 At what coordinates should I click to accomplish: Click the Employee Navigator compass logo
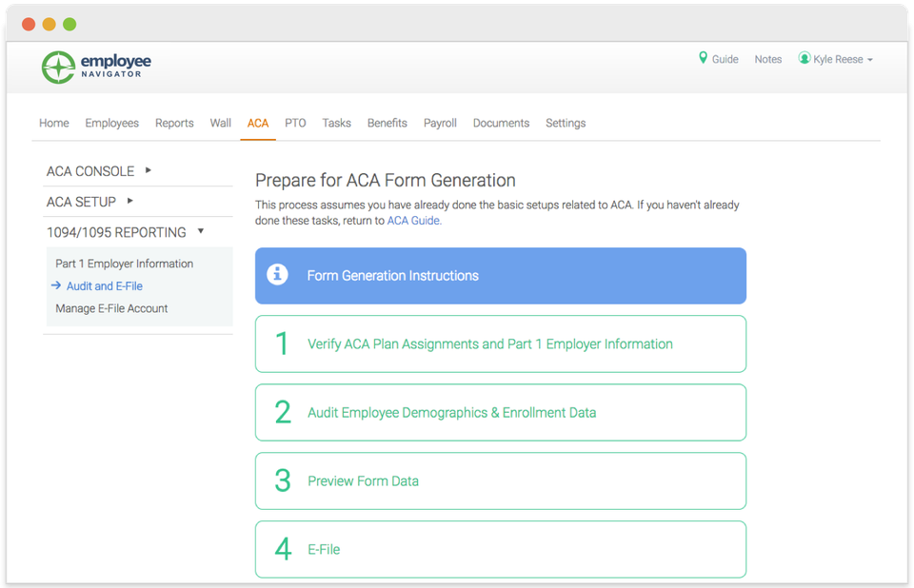[x=57, y=68]
